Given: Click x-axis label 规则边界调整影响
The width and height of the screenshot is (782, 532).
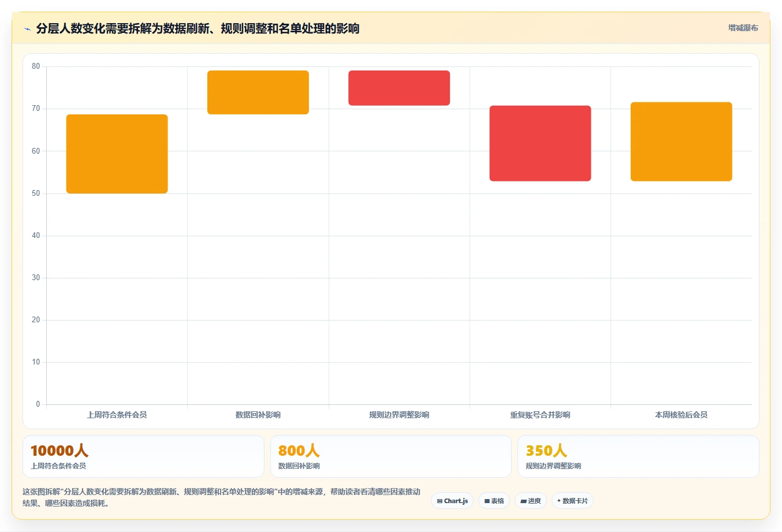Looking at the screenshot, I should tap(399, 415).
